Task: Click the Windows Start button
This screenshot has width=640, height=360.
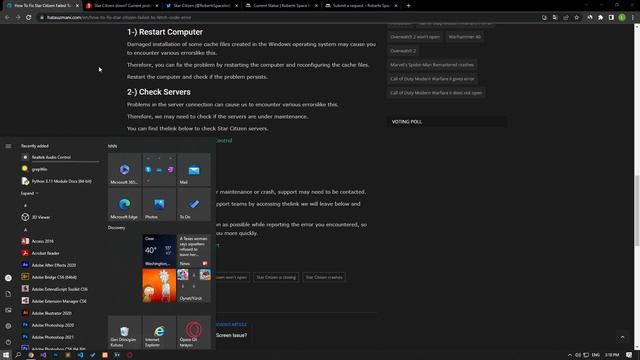Action: pyautogui.click(x=6, y=355)
